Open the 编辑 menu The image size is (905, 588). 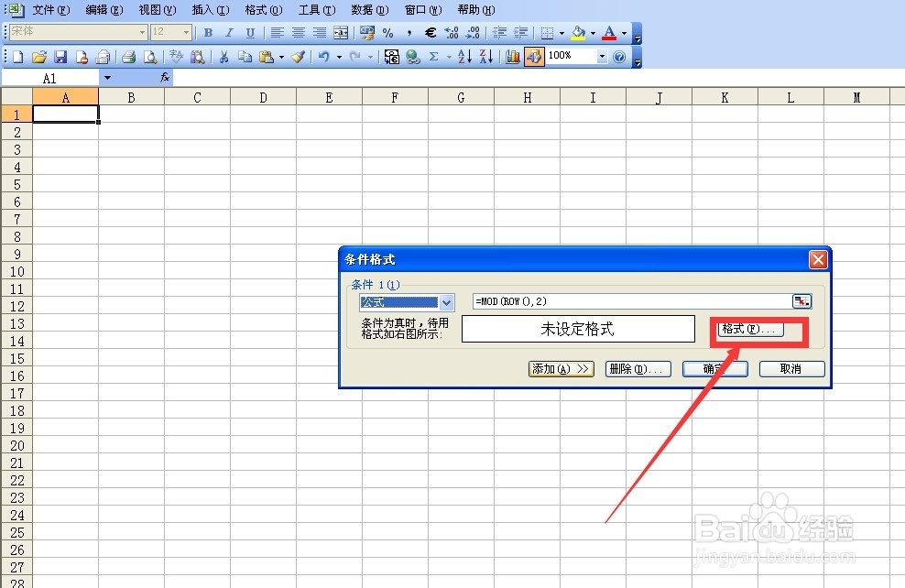pos(104,10)
